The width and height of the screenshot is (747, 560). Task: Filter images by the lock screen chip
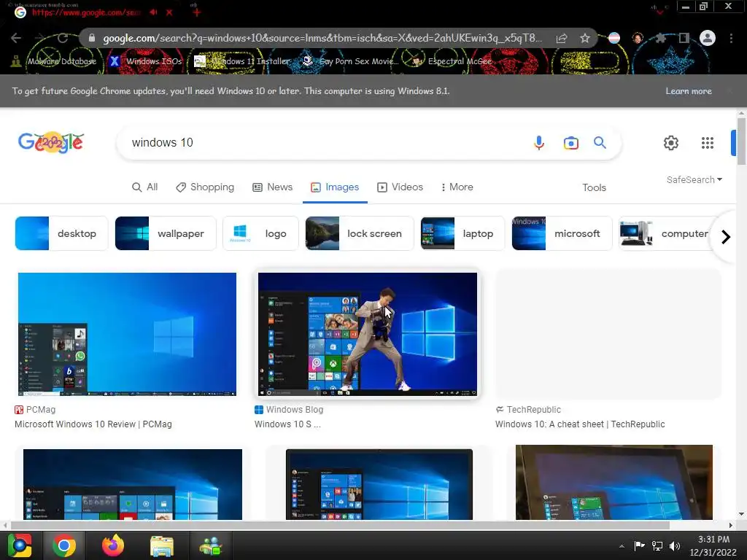coord(360,233)
